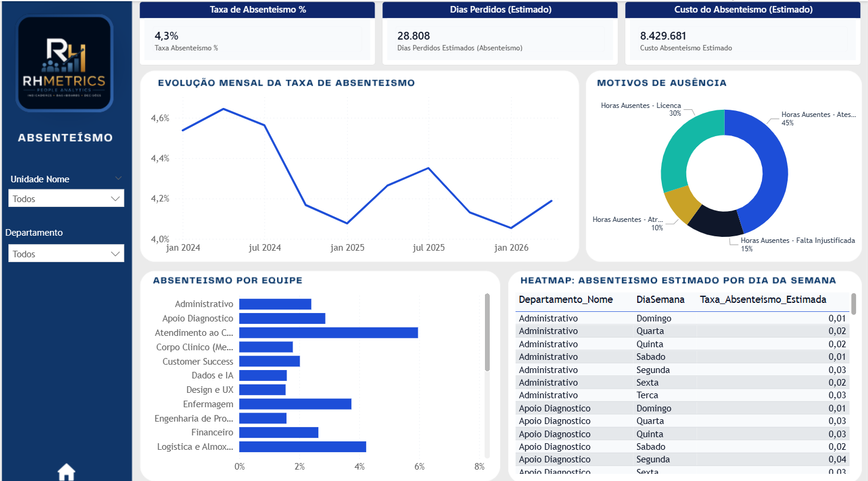868x481 pixels.
Task: Sort by Departamento_Nome column header
Action: tap(565, 299)
